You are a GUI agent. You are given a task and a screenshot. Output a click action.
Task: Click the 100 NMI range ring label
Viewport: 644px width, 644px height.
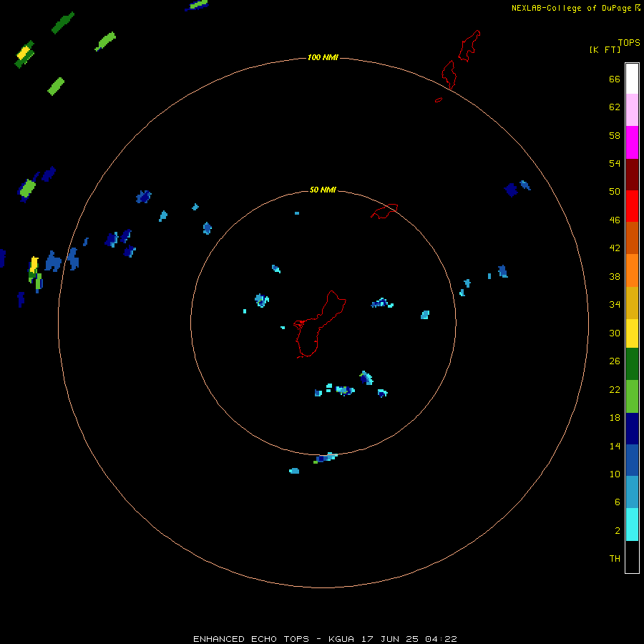(x=323, y=57)
